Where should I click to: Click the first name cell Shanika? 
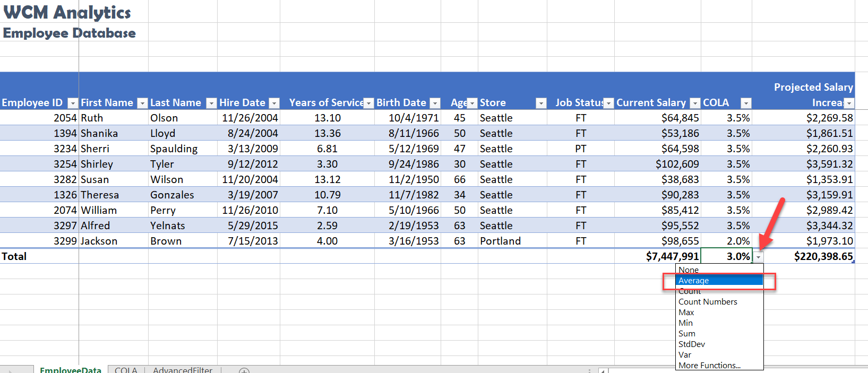coord(113,133)
